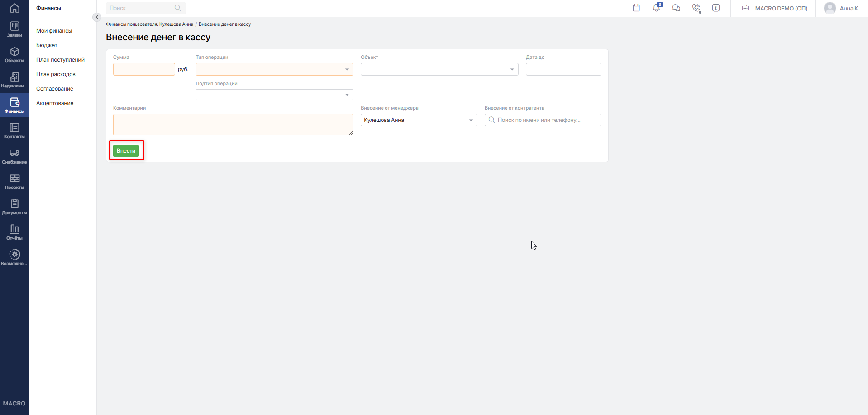
Task: Focus the Комментарии text area
Action: click(x=233, y=125)
